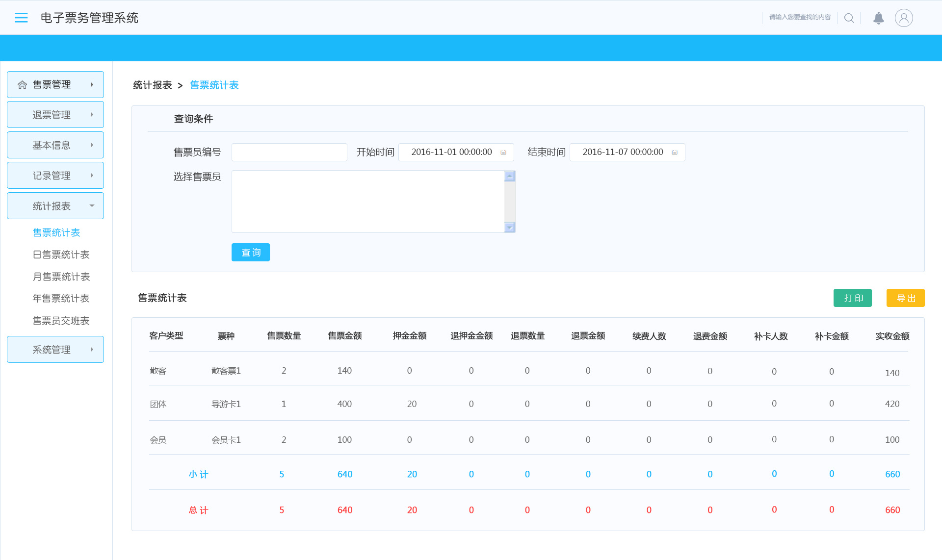
Task: Click inside the 售票员编号 input field
Action: (289, 152)
